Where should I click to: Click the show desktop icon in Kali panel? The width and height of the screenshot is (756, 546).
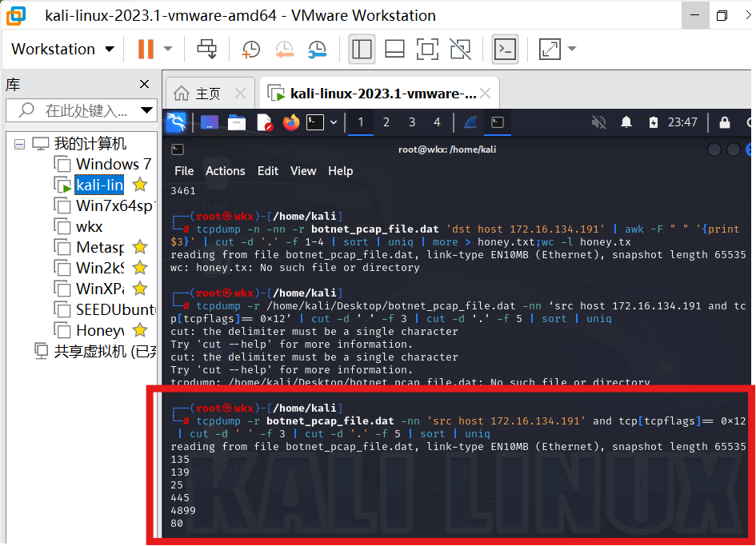(210, 123)
